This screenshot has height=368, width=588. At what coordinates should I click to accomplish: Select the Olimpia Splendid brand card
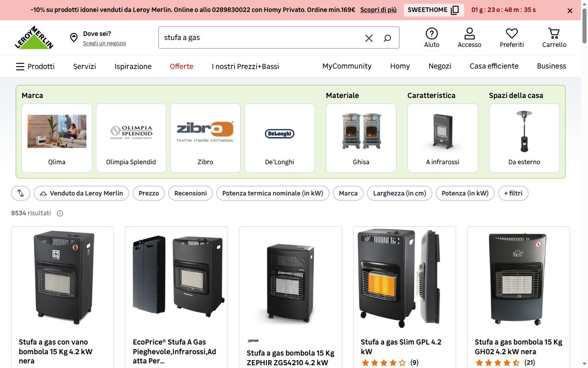tap(131, 138)
